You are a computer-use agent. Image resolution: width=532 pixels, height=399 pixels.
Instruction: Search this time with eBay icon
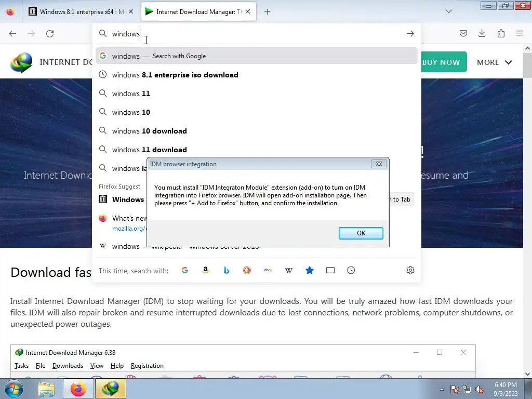268,270
